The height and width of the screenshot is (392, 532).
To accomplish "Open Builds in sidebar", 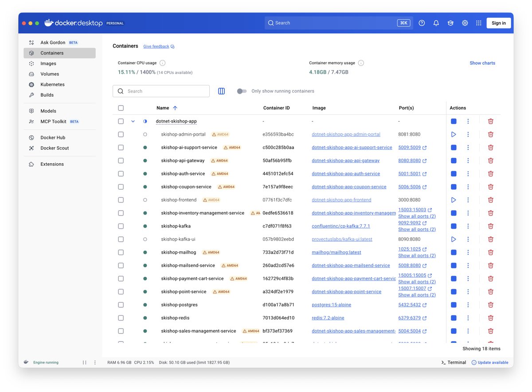I will [59, 95].
